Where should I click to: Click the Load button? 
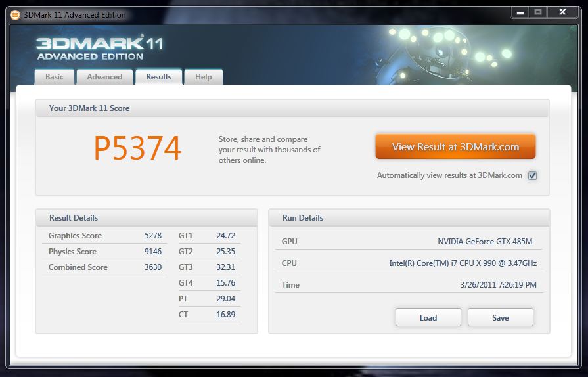pyautogui.click(x=428, y=317)
